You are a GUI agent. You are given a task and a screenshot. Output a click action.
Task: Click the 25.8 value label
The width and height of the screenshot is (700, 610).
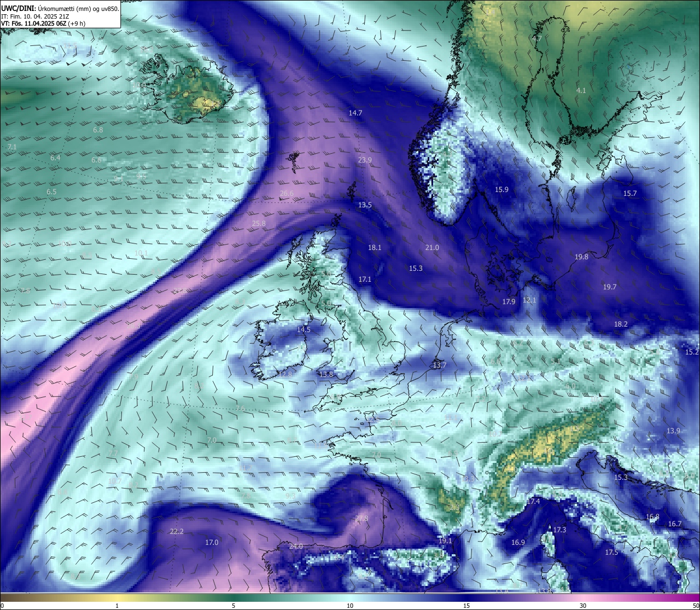tap(259, 223)
